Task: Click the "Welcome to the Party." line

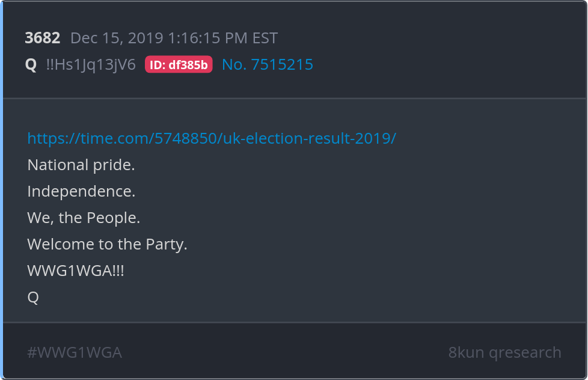Action: (107, 244)
